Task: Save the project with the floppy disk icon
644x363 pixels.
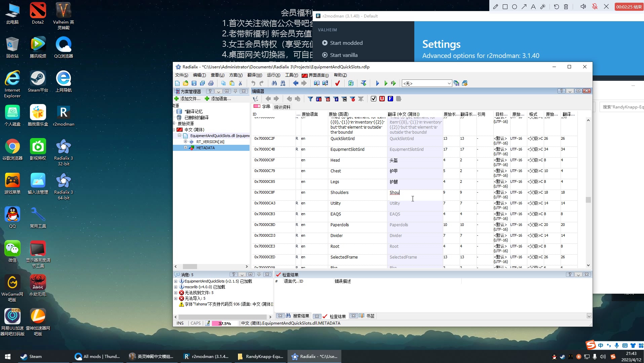Action: [194, 83]
